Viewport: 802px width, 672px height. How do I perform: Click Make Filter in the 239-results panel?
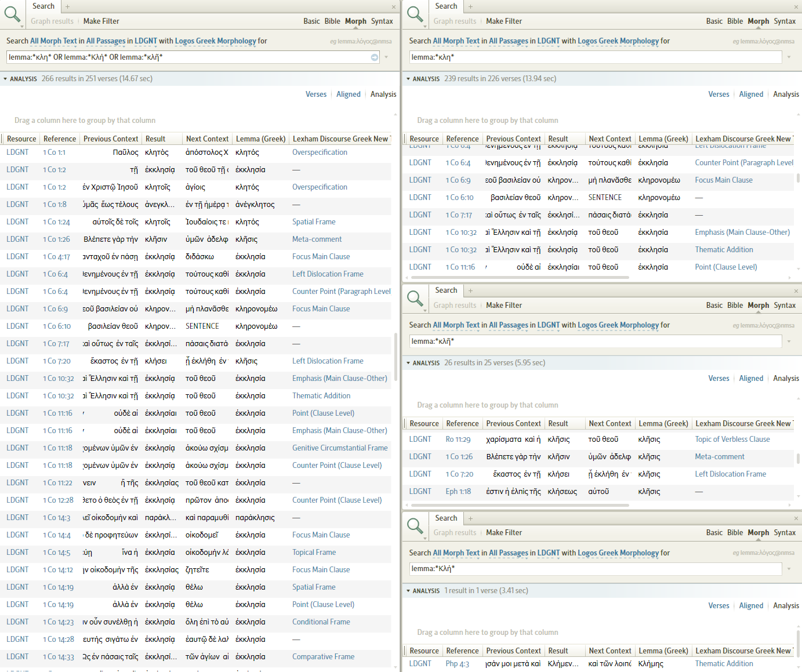pos(504,21)
